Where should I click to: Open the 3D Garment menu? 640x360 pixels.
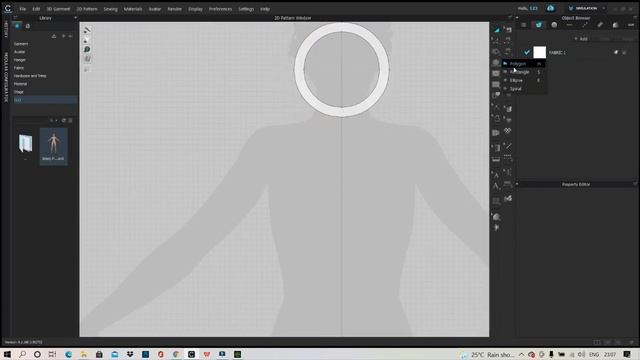tap(58, 9)
